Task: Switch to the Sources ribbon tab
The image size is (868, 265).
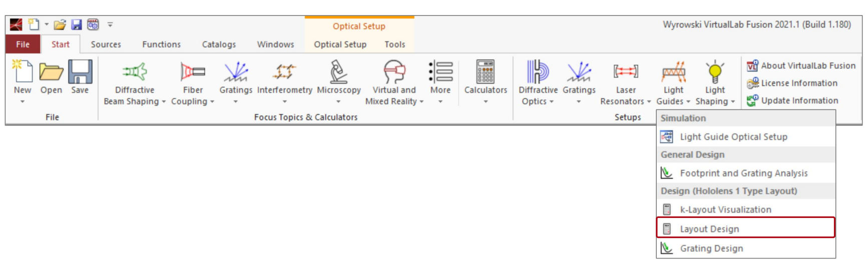Action: coord(106,44)
